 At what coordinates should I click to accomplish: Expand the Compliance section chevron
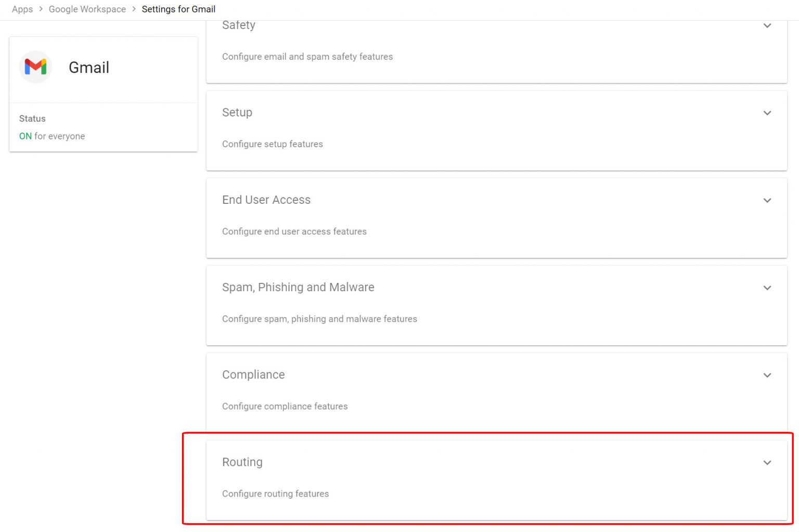point(767,375)
